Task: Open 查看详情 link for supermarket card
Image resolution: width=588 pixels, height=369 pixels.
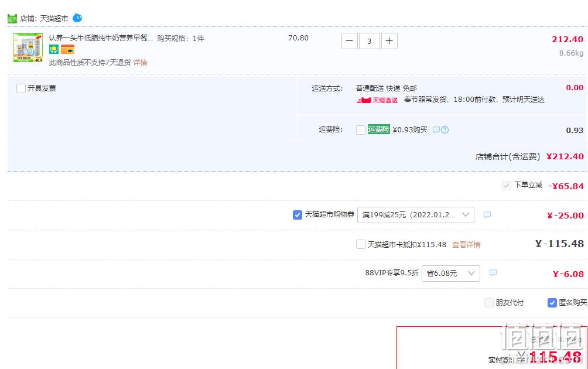Action: pyautogui.click(x=466, y=244)
